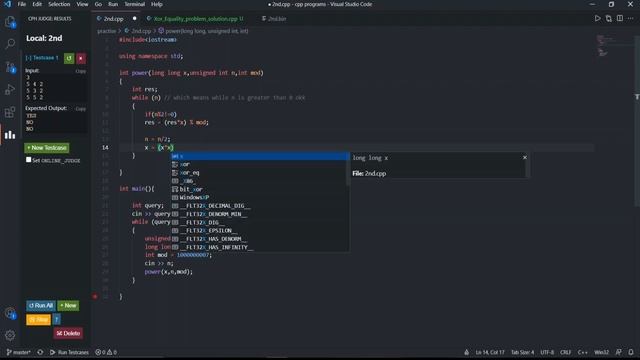
Task: Switch to the 2nd.cpp tab
Action: pos(113,18)
